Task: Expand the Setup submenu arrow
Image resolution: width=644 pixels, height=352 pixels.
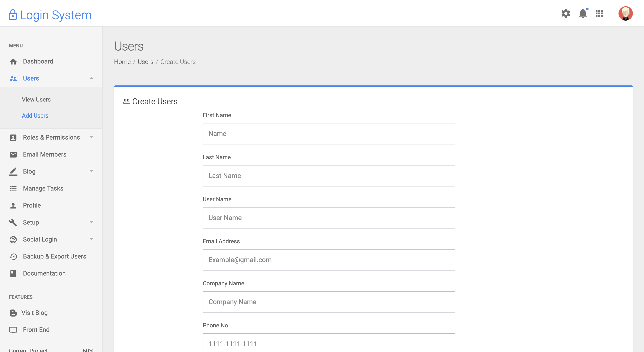Action: point(91,222)
